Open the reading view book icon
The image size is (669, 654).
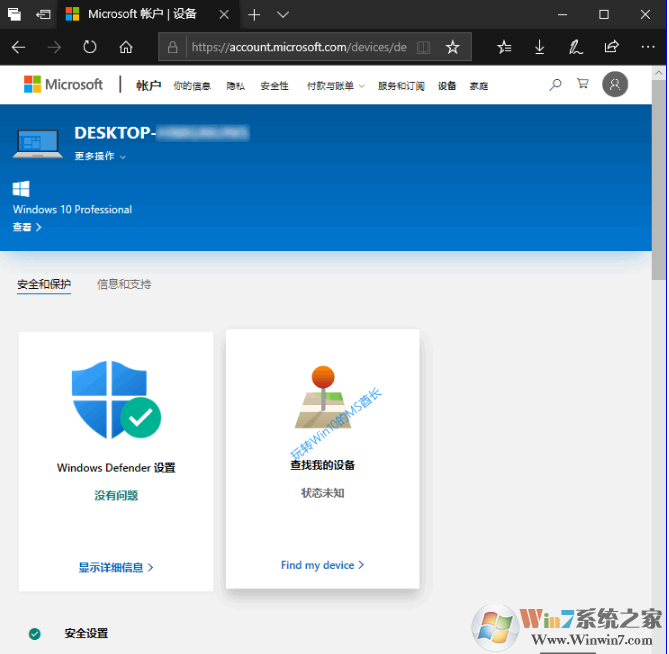point(424,47)
